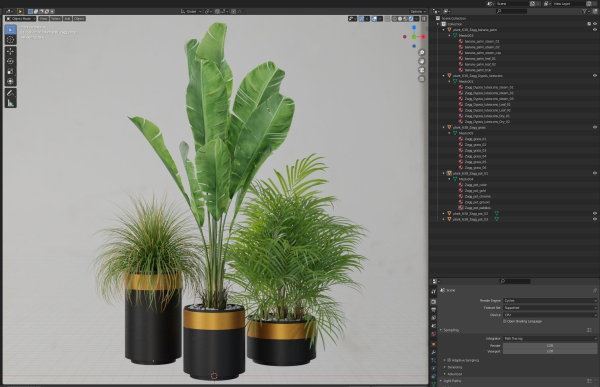Select the Measure tool
The image size is (600, 387).
tap(10, 103)
